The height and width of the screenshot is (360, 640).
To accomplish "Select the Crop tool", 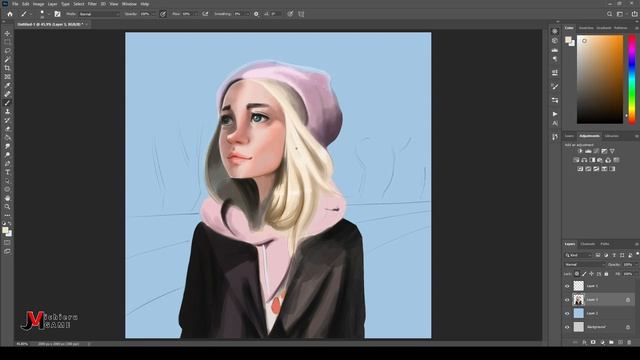I will 7,68.
